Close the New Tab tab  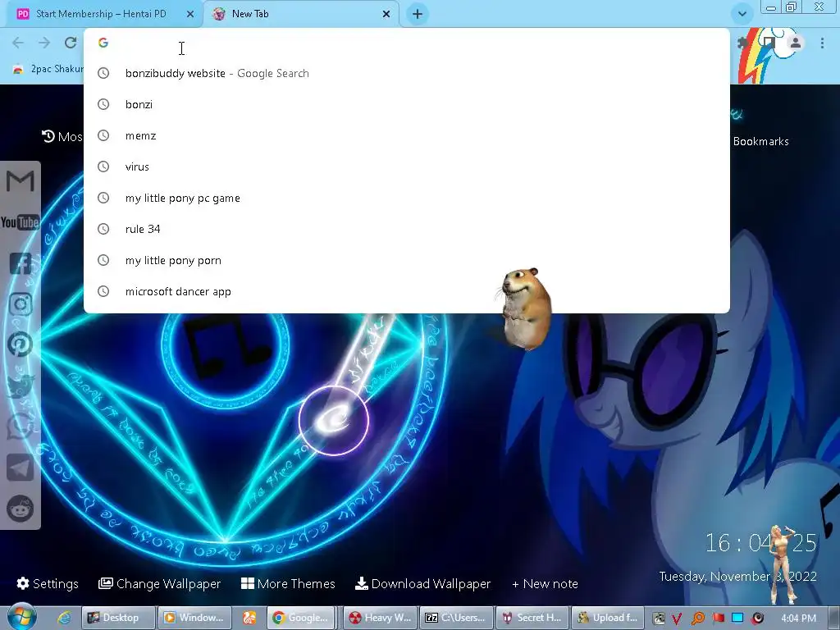point(386,14)
